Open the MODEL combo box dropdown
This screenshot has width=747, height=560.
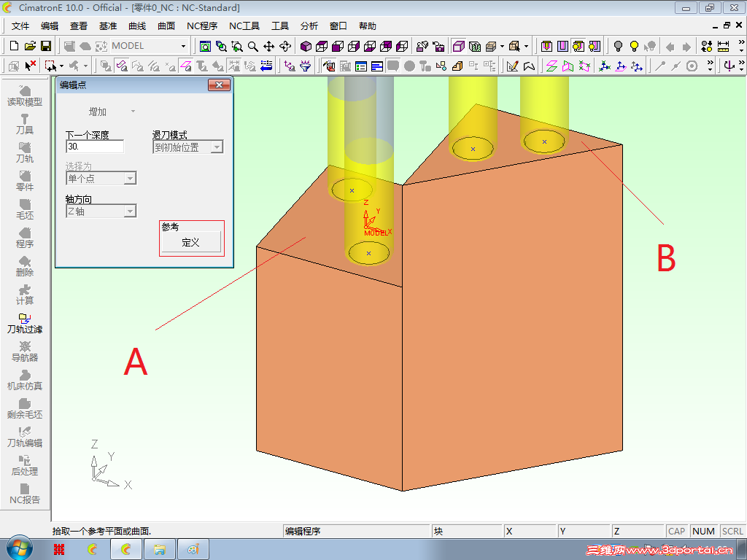(183, 46)
